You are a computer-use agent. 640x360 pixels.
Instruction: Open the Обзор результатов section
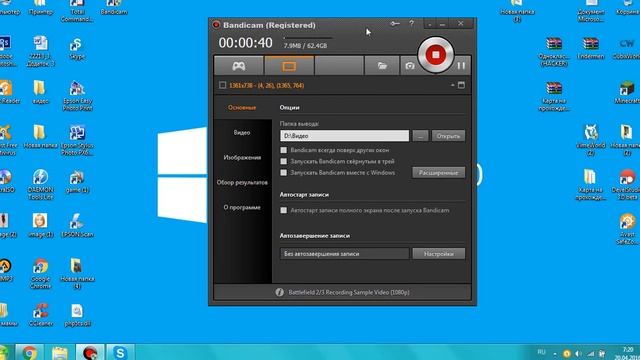[x=242, y=182]
